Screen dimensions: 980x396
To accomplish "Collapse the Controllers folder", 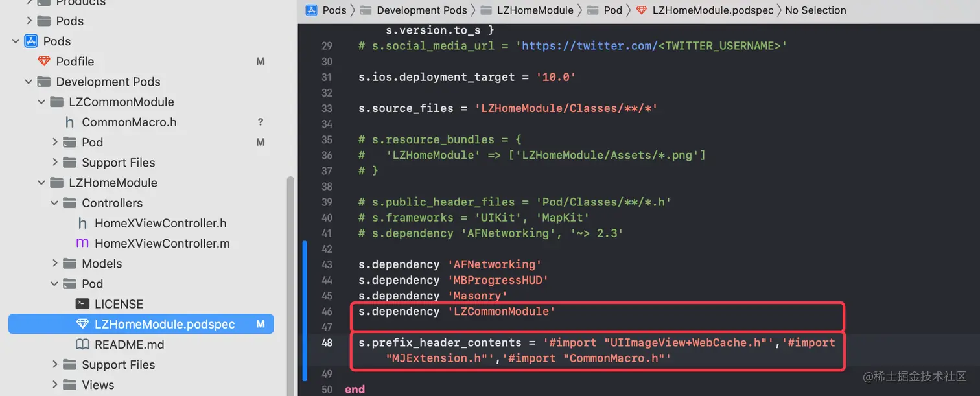I will [x=54, y=203].
